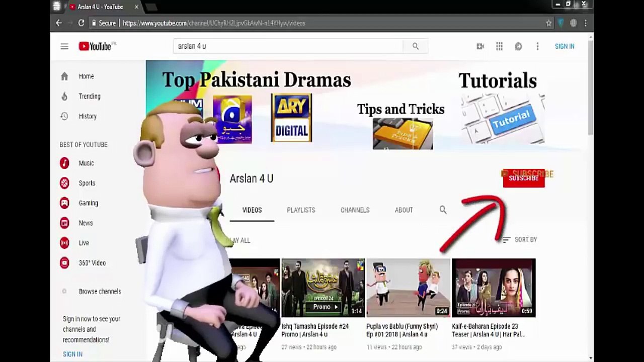Search within the channel using magnifier icon
The height and width of the screenshot is (362, 644).
(443, 210)
